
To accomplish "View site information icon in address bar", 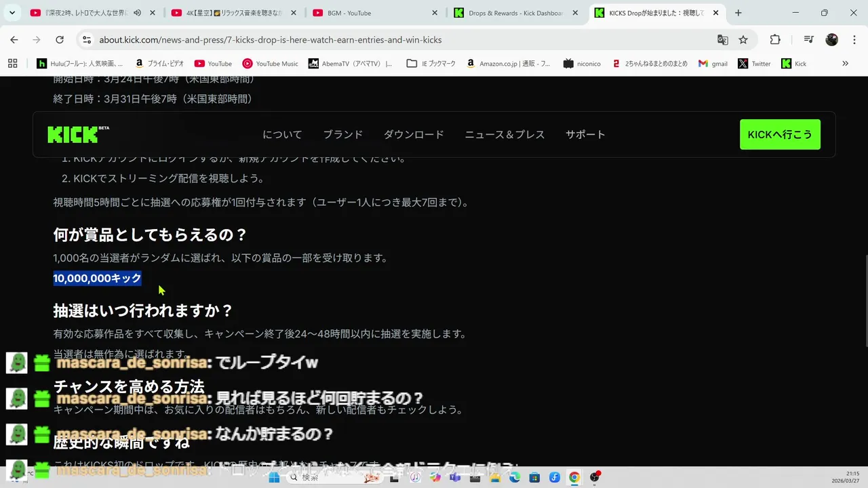I will [87, 40].
